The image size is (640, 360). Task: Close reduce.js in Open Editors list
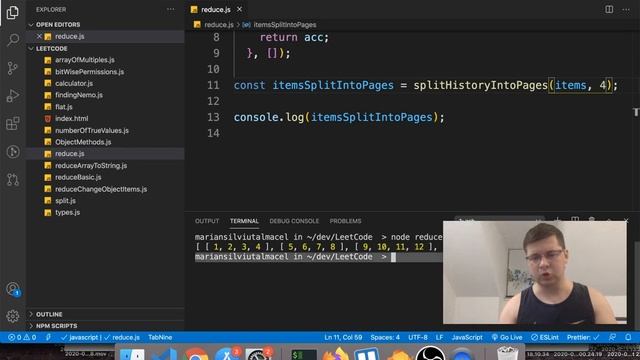[39, 36]
